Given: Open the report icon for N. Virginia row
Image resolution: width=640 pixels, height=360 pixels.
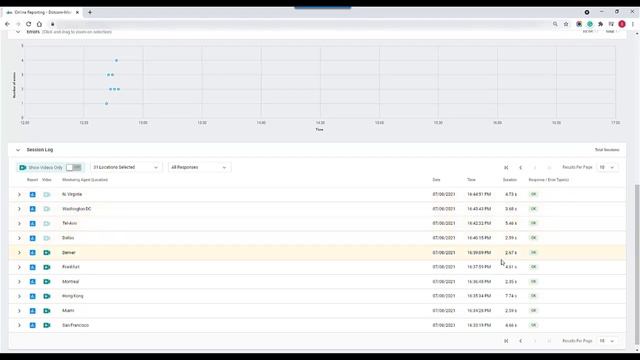Looking at the screenshot, I should tap(33, 195).
